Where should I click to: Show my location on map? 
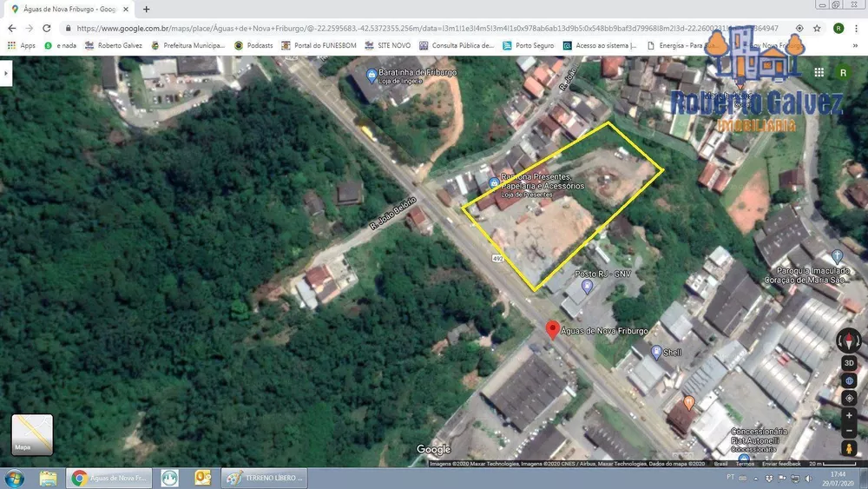tap(849, 398)
